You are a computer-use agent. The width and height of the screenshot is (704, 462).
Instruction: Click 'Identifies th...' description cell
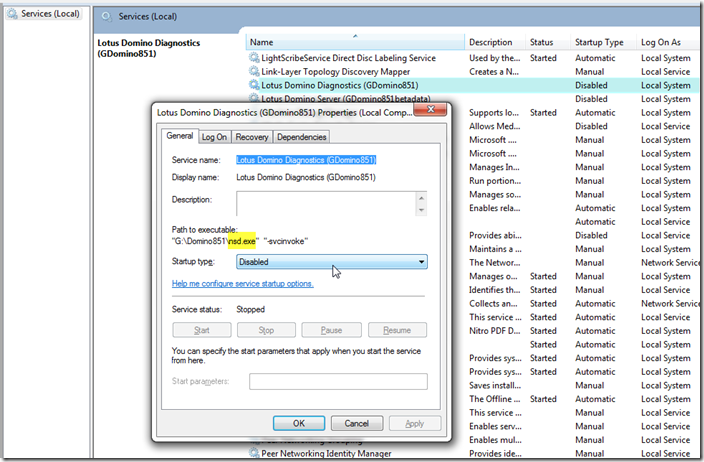pos(495,290)
